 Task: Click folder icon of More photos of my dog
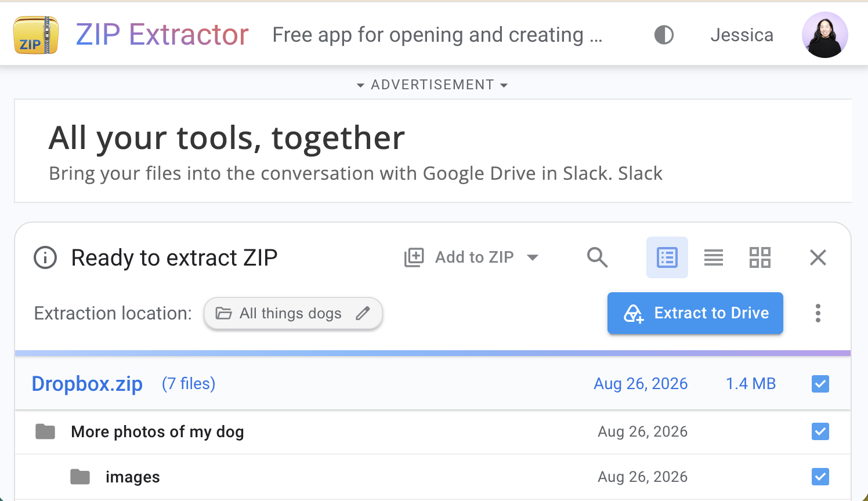click(x=45, y=431)
